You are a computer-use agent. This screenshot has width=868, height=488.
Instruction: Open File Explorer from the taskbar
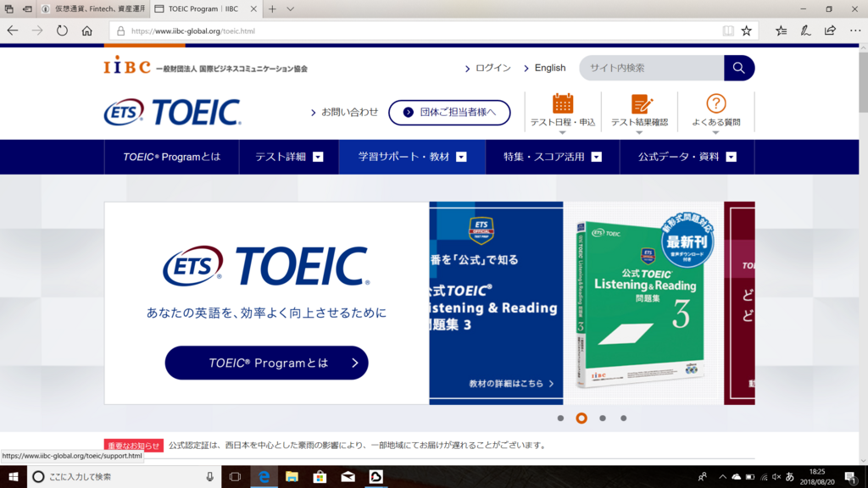tap(292, 476)
